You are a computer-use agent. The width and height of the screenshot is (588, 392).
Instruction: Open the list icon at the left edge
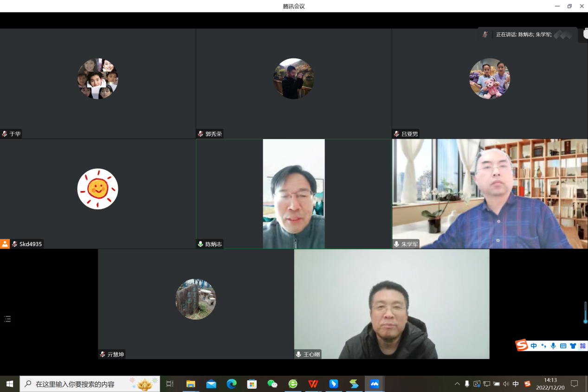(x=7, y=319)
